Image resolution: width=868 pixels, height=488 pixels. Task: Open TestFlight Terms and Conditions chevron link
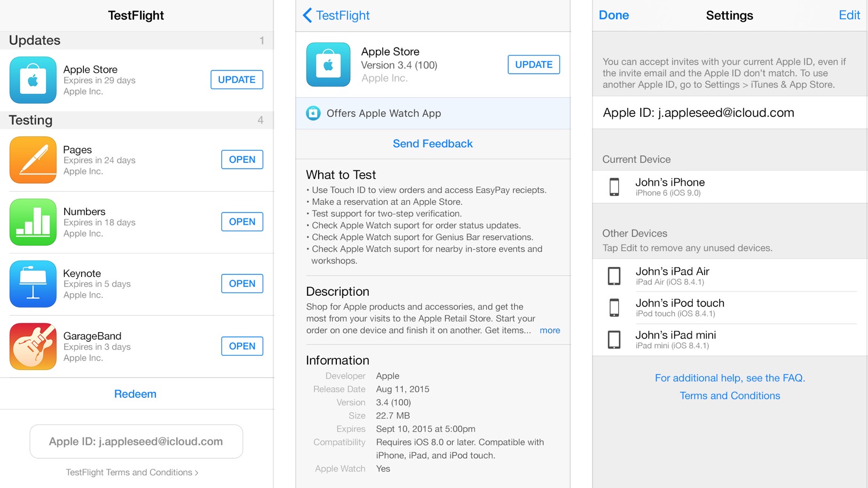(x=132, y=473)
